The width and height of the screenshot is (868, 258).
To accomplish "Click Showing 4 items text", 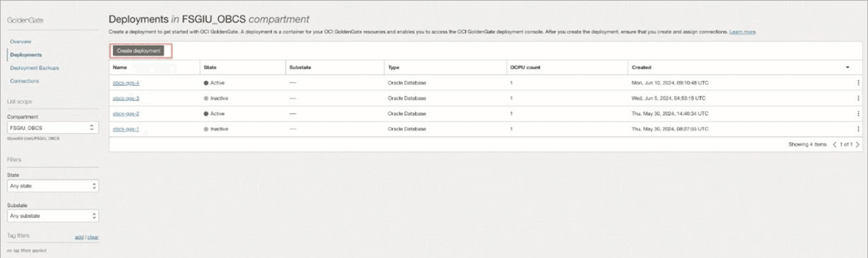I will [807, 145].
